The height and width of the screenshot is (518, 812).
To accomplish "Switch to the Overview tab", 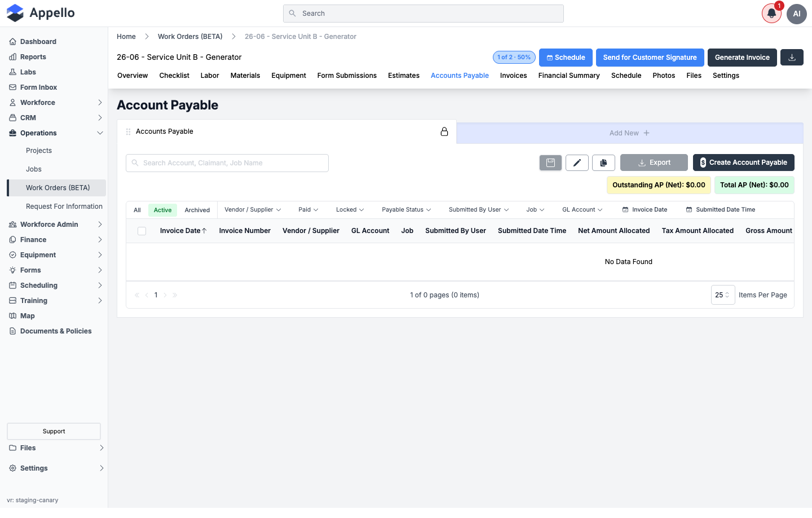I will (133, 76).
